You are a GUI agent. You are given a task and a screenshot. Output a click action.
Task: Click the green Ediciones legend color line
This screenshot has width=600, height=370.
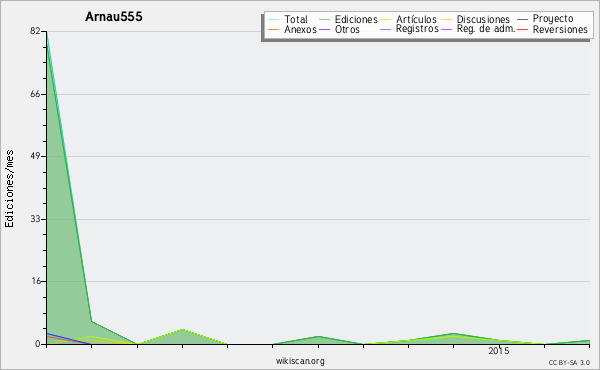pos(324,19)
